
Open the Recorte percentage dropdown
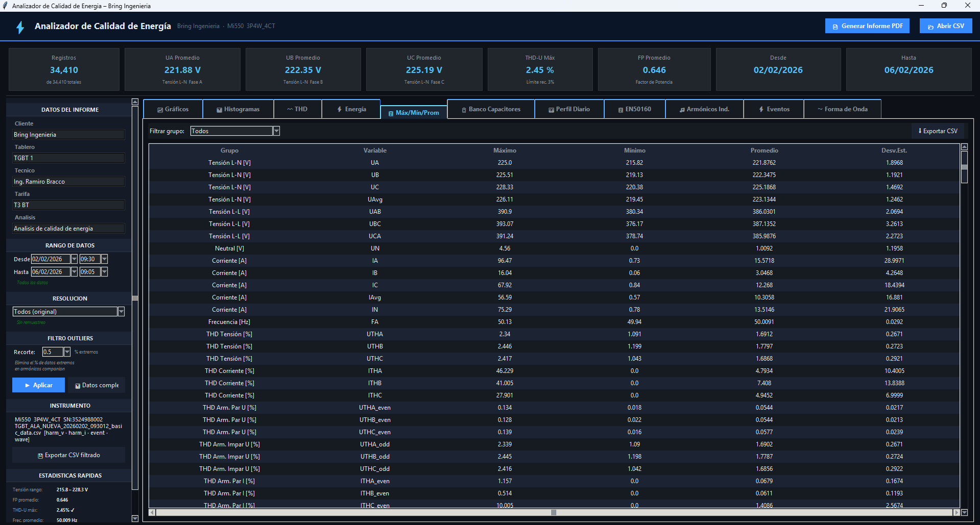click(67, 352)
